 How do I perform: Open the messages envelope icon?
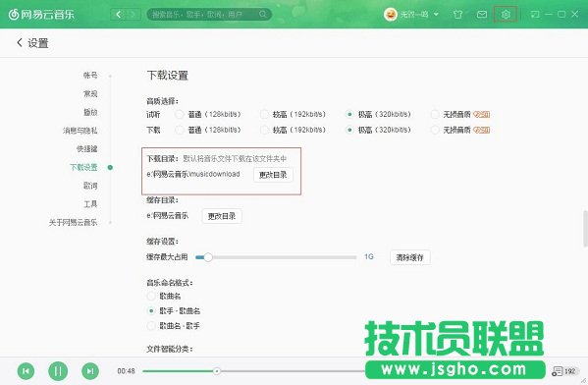pos(482,15)
